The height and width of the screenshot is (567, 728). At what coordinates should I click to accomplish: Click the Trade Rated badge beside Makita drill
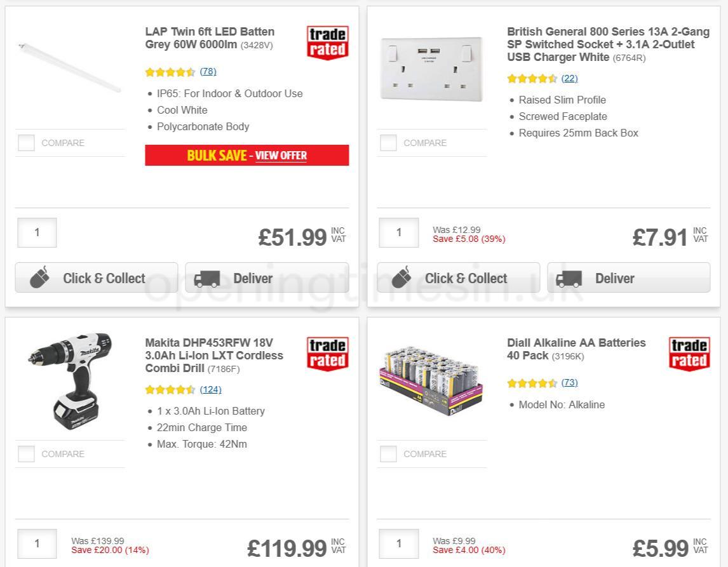coord(327,353)
